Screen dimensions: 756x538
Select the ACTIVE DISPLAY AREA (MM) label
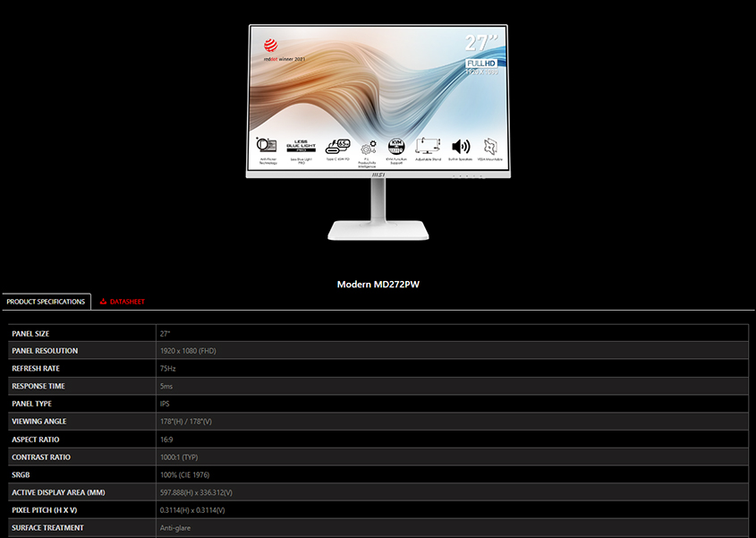click(58, 492)
